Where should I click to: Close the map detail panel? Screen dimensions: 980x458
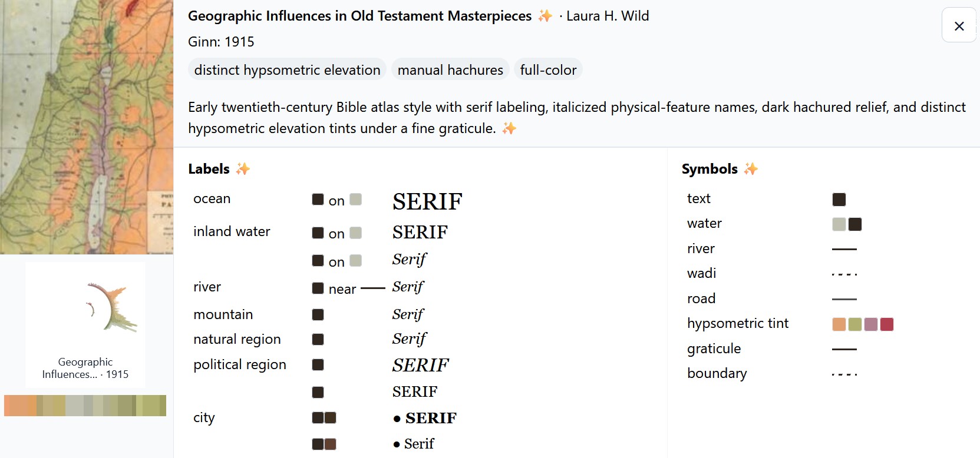tap(959, 25)
